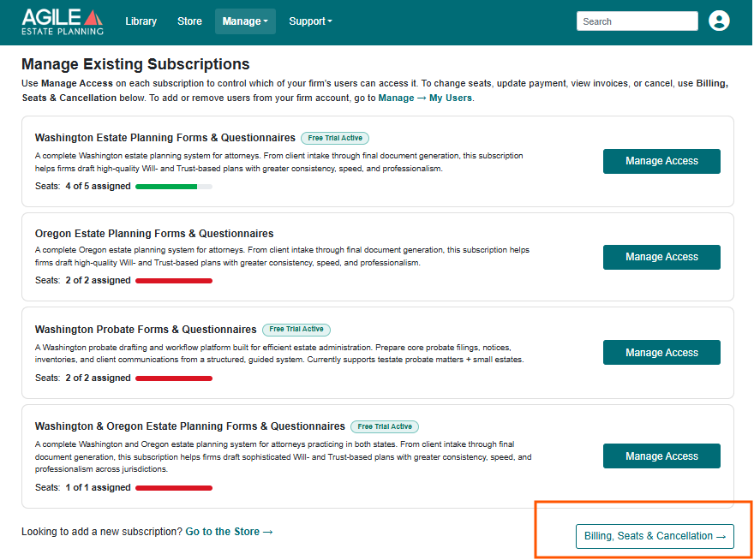Follow the Manage → My Users link
This screenshot has width=754, height=560.
click(x=425, y=98)
